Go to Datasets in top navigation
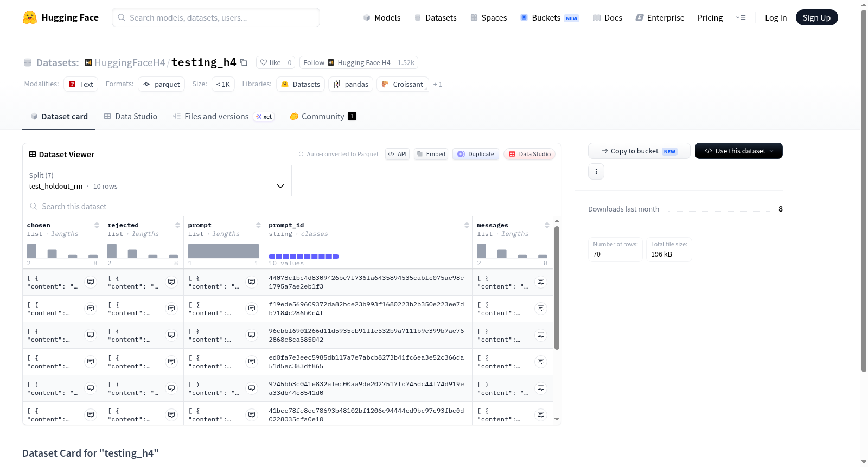This screenshot has width=868, height=467. (x=436, y=18)
